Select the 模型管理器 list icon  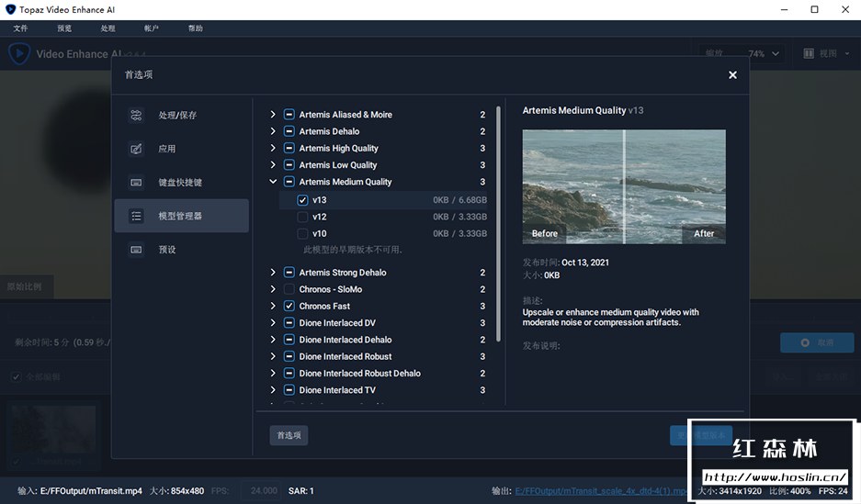tap(136, 216)
